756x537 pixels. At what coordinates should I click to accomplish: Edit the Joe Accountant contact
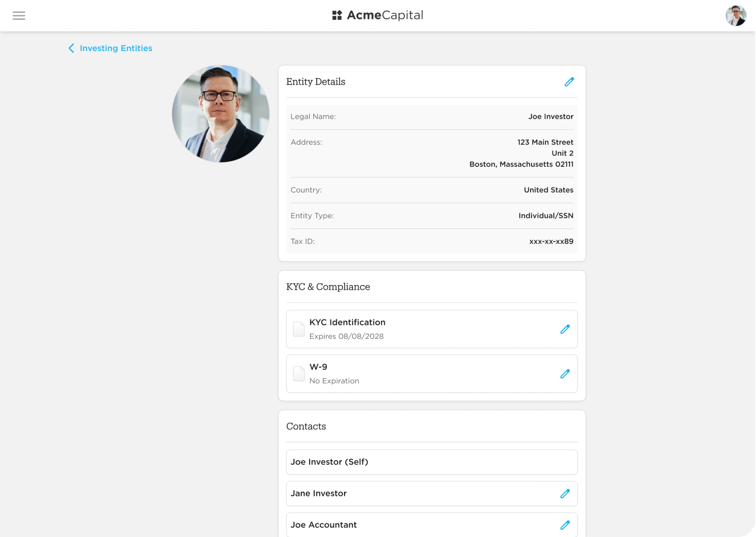[565, 525]
